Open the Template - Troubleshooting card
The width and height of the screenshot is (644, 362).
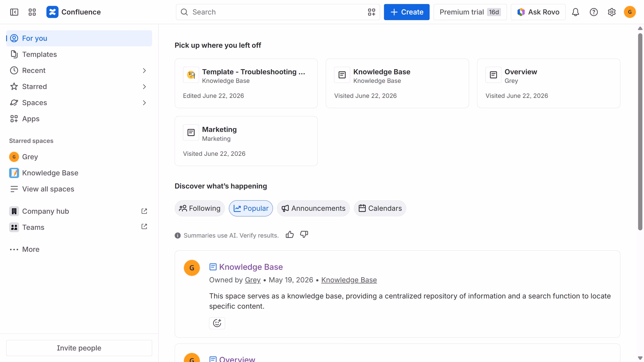[246, 83]
